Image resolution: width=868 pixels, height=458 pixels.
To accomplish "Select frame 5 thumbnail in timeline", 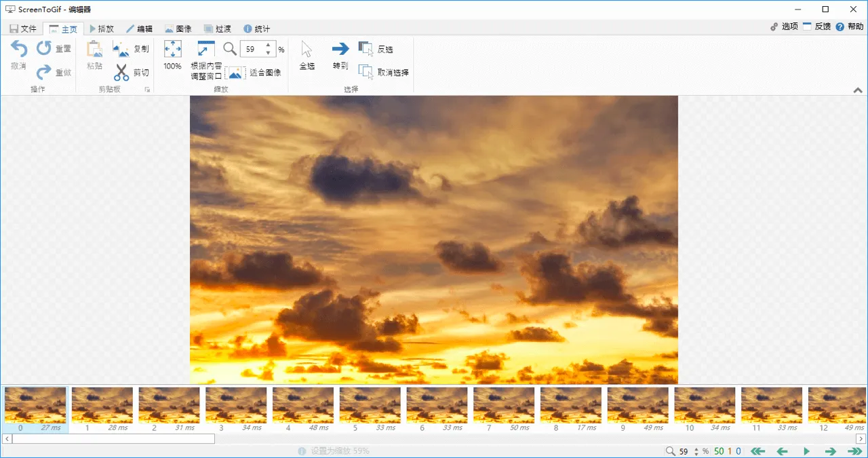I will (370, 406).
